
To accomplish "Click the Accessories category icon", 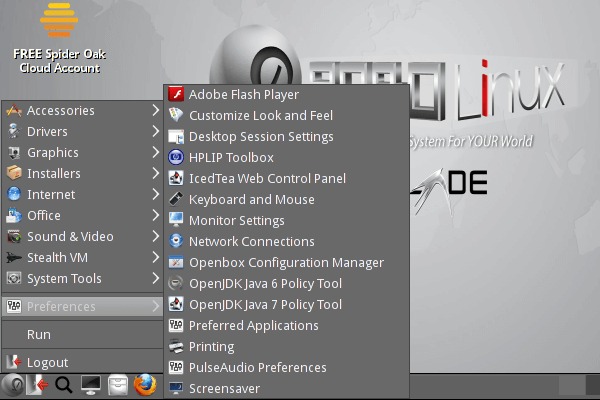I will click(x=14, y=111).
